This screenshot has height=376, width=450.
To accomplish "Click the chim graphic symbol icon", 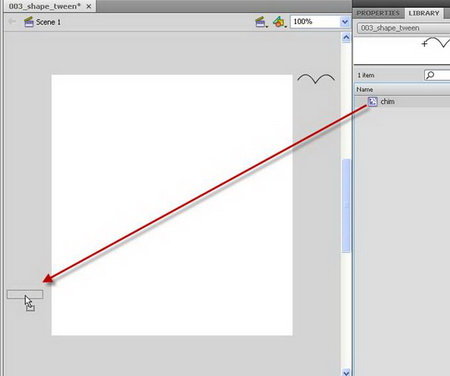I will [372, 101].
